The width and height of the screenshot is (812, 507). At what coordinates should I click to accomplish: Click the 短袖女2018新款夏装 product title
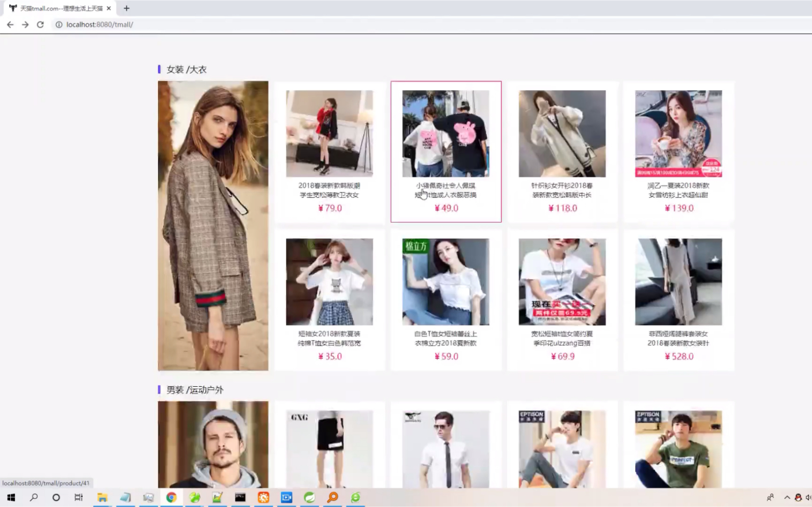[329, 334]
